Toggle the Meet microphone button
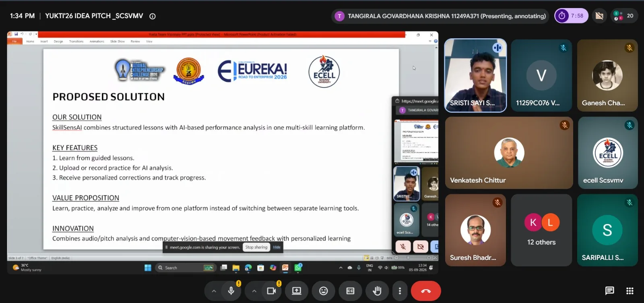Image resolution: width=644 pixels, height=303 pixels. point(231,291)
